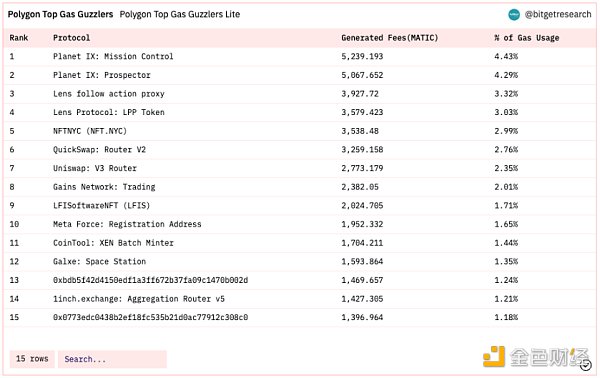The width and height of the screenshot is (600, 378).
Task: Click the 3.32% gas usage value
Action: point(506,94)
